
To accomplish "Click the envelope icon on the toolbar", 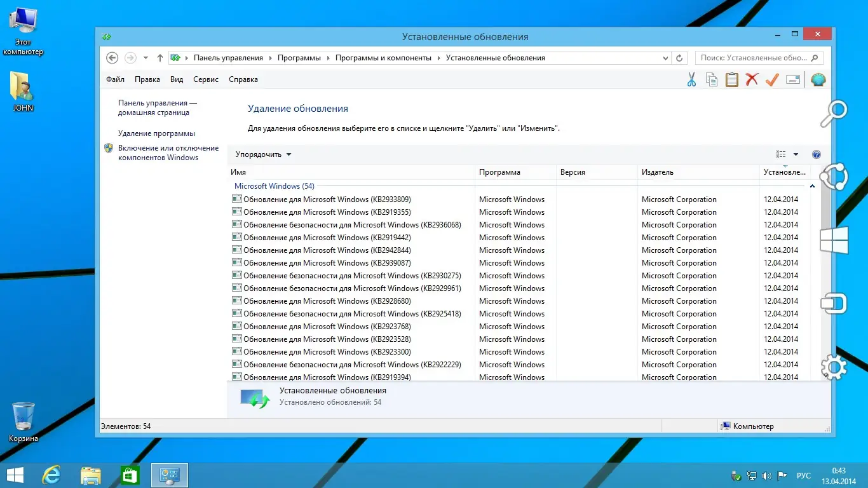I will pos(792,79).
